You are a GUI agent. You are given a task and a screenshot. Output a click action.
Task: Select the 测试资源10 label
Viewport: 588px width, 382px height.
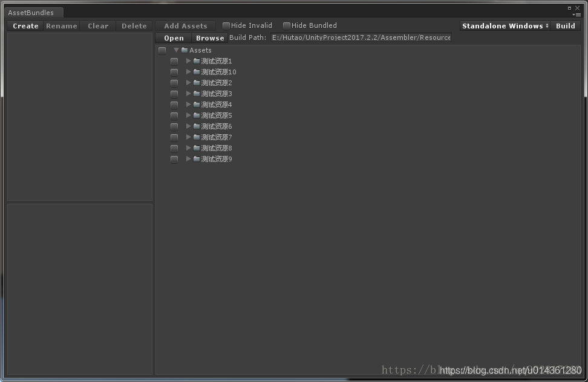[x=218, y=72]
